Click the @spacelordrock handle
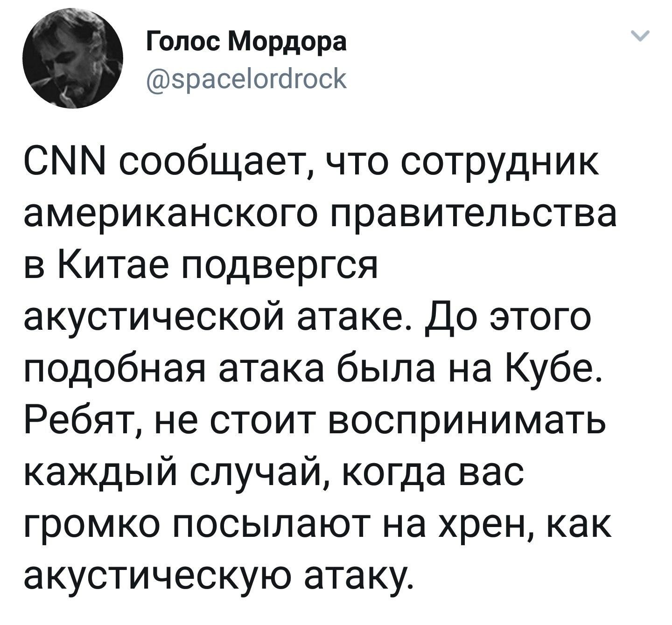This screenshot has height=625, width=672. click(247, 79)
